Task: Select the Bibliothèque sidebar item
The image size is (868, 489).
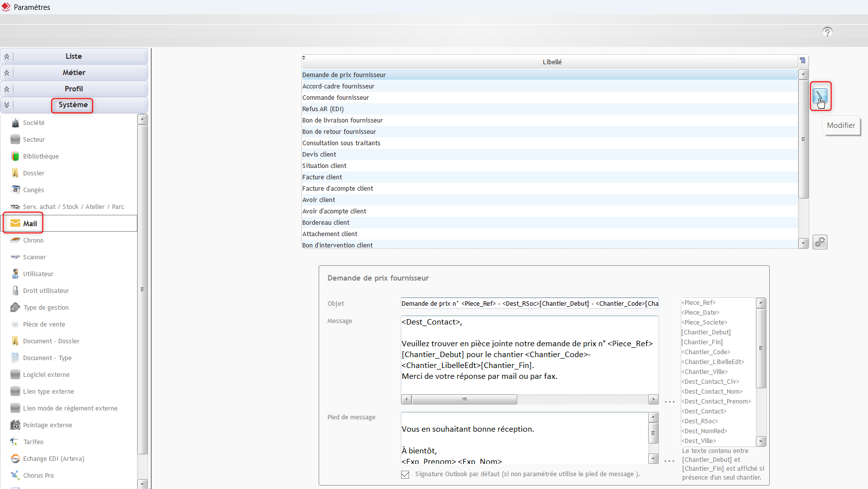Action: (x=41, y=157)
